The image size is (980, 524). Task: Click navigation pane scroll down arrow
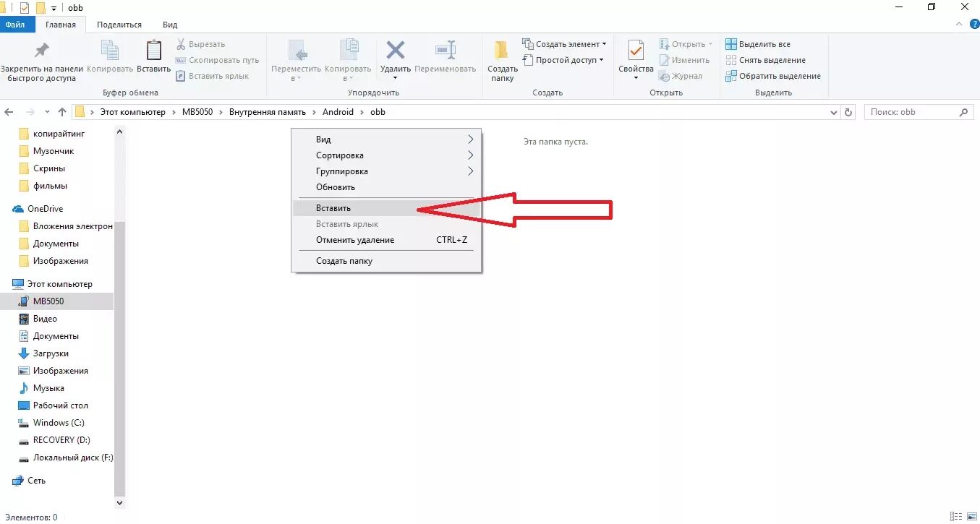click(120, 502)
